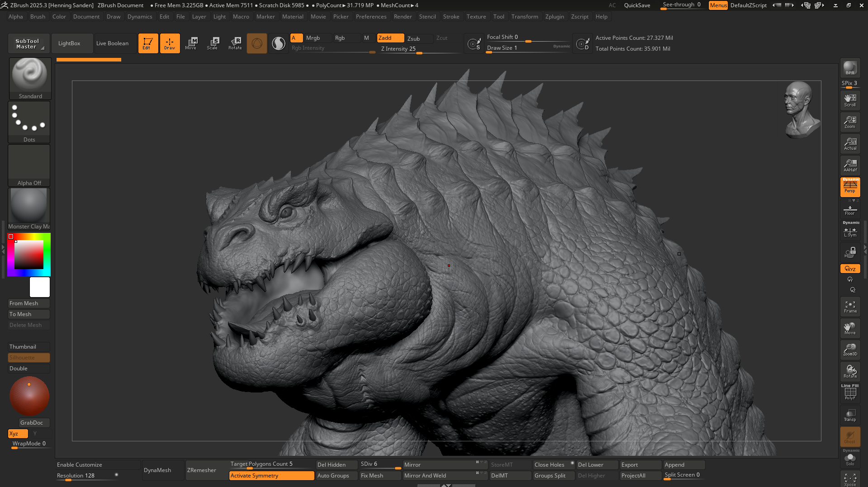The height and width of the screenshot is (487, 868).
Task: Enable Mrgb paint mode
Action: 318,38
